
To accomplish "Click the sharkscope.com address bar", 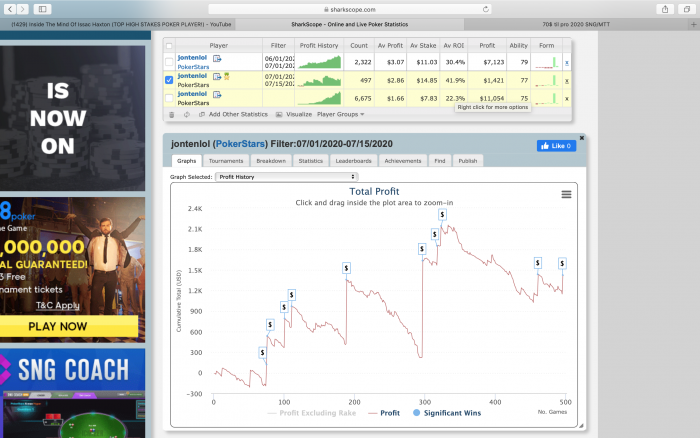I will coord(350,9).
